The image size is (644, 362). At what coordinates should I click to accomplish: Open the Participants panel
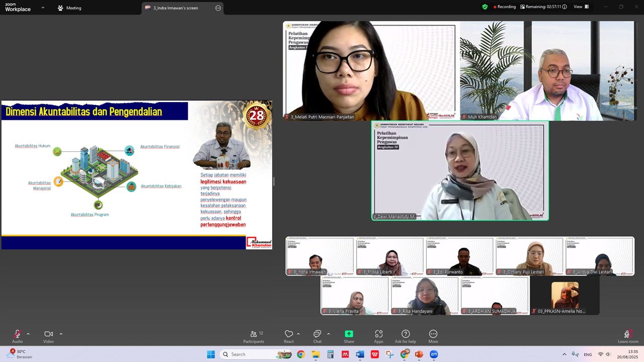click(x=254, y=336)
